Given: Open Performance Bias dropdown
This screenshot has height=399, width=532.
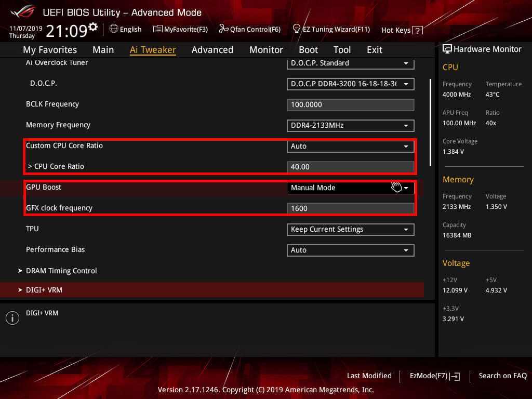Looking at the screenshot, I should click(351, 250).
